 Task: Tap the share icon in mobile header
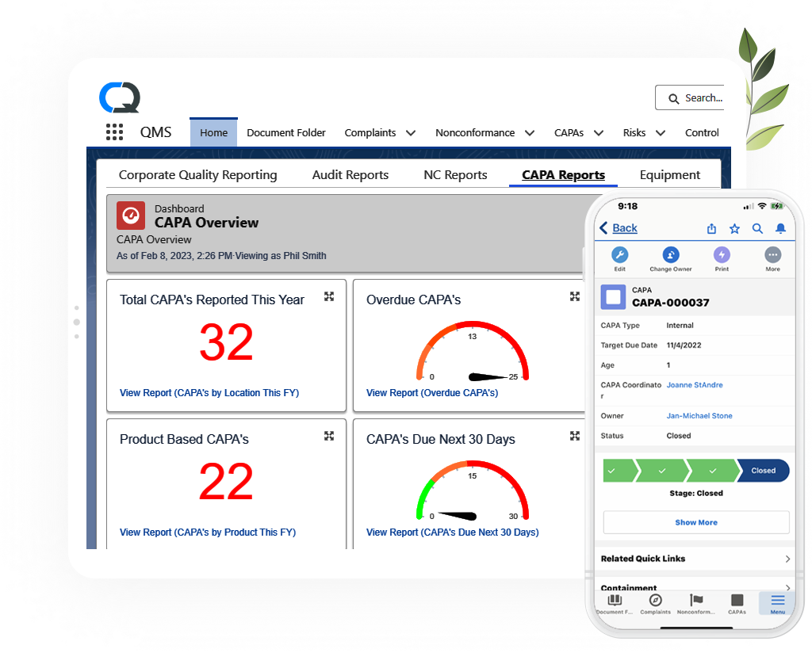tap(711, 228)
